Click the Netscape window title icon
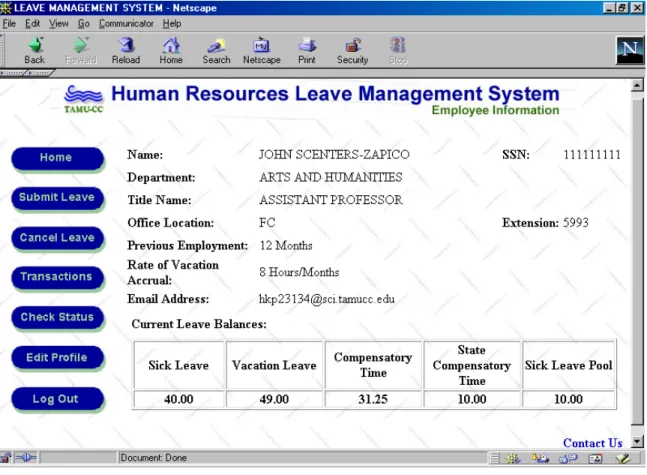The height and width of the screenshot is (475, 647). point(6,7)
